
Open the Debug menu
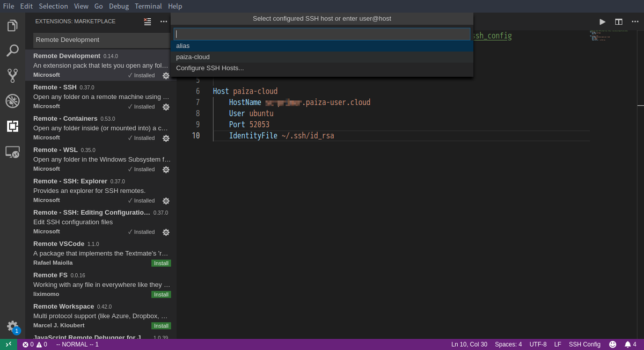[119, 6]
